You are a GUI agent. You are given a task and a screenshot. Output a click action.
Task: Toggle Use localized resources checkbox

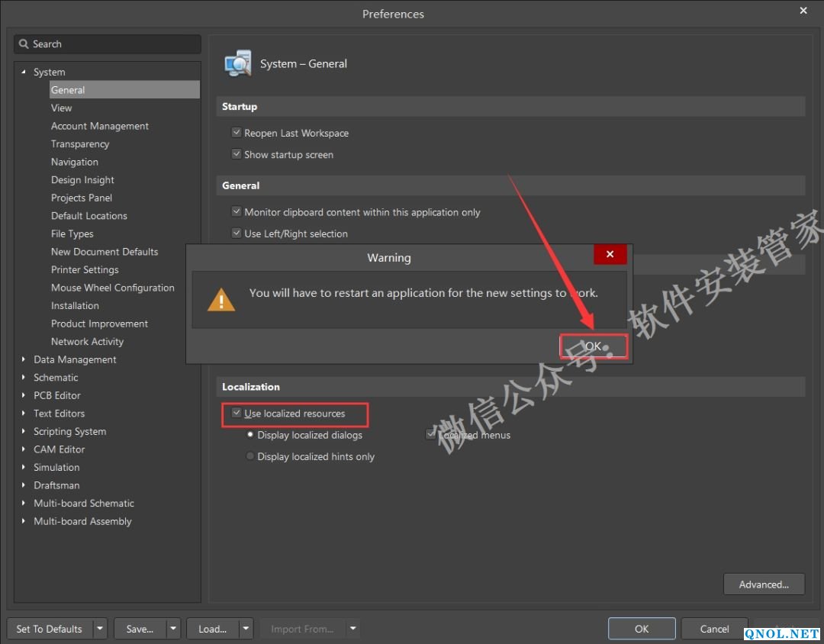(237, 414)
